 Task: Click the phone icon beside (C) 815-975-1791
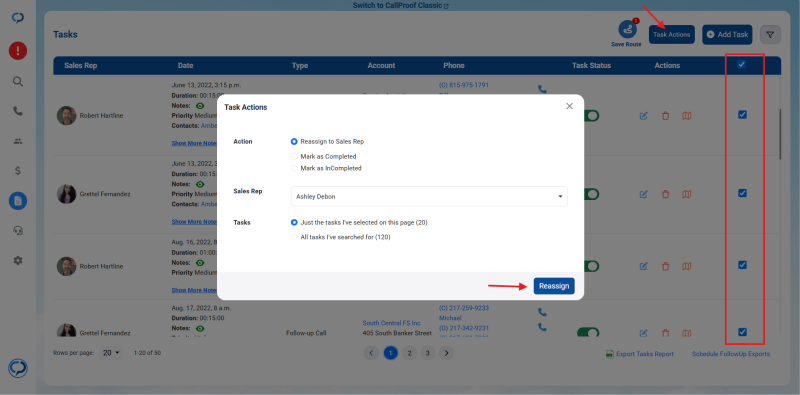(542, 89)
